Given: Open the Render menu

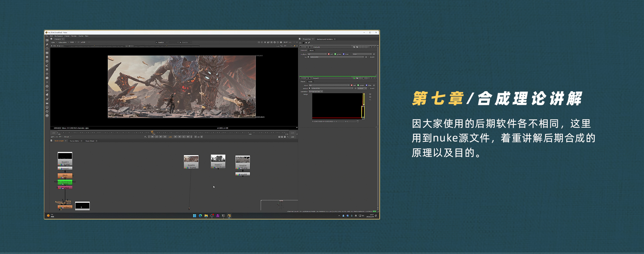Looking at the screenshot, I should pyautogui.click(x=74, y=36).
